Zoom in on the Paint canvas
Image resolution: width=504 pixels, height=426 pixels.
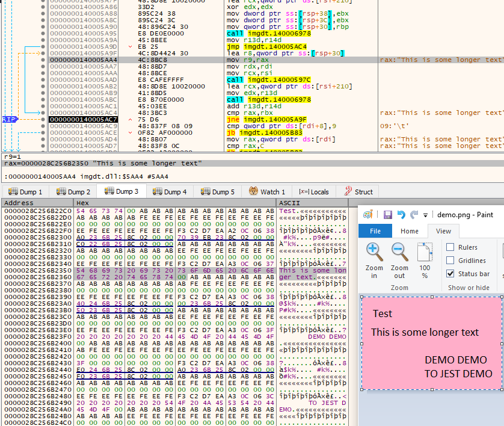coord(374,261)
